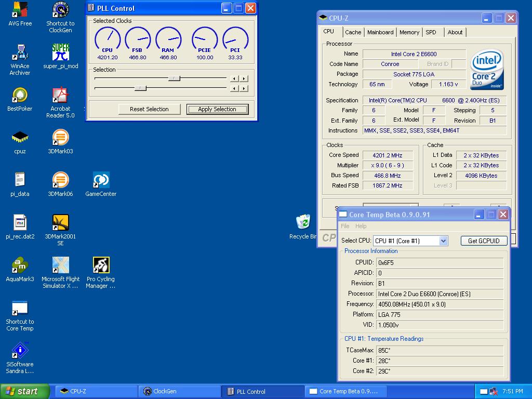Step the upper slider left with its arrow
This screenshot has width=532, height=399.
pos(234,79)
